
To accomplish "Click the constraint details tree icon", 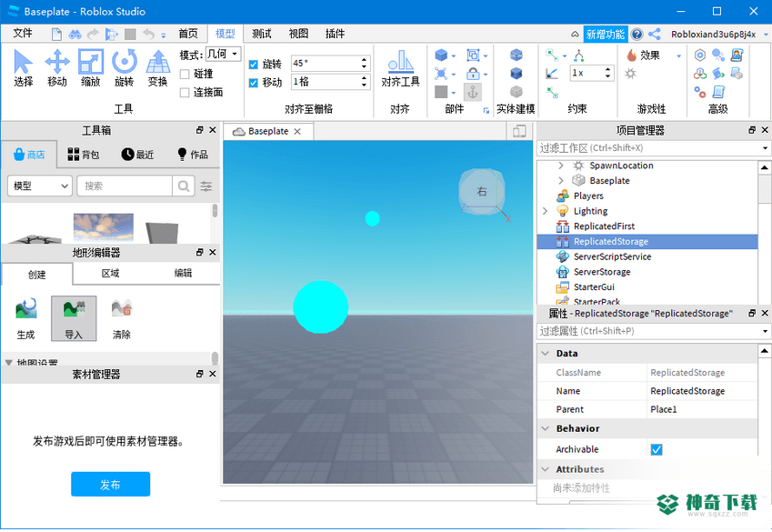I will click(579, 55).
